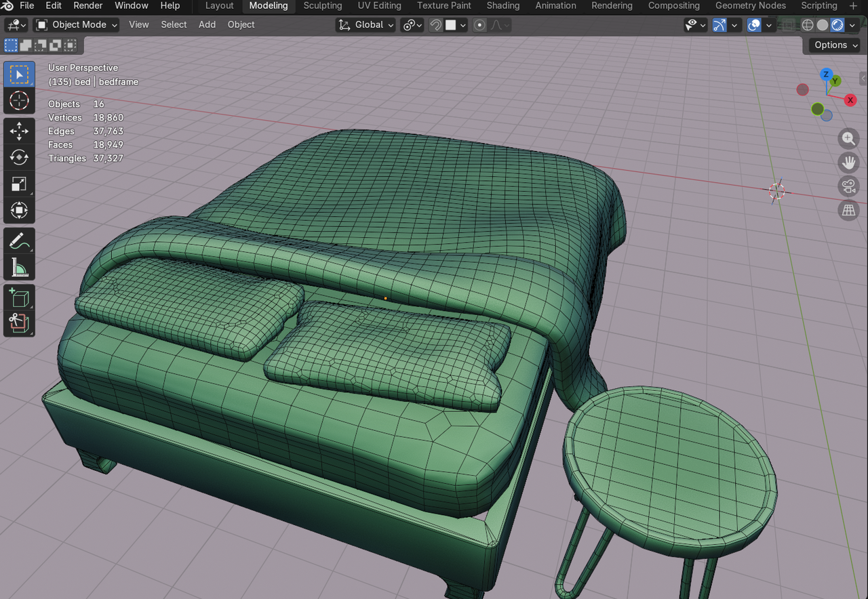Pick the Annotate tool

click(x=19, y=240)
